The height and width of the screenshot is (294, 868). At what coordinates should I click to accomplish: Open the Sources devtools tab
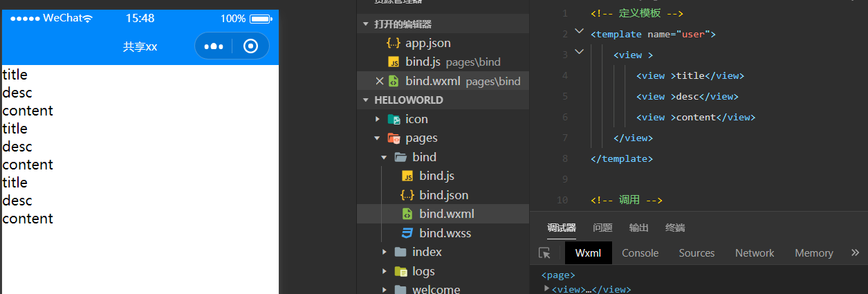pyautogui.click(x=696, y=253)
